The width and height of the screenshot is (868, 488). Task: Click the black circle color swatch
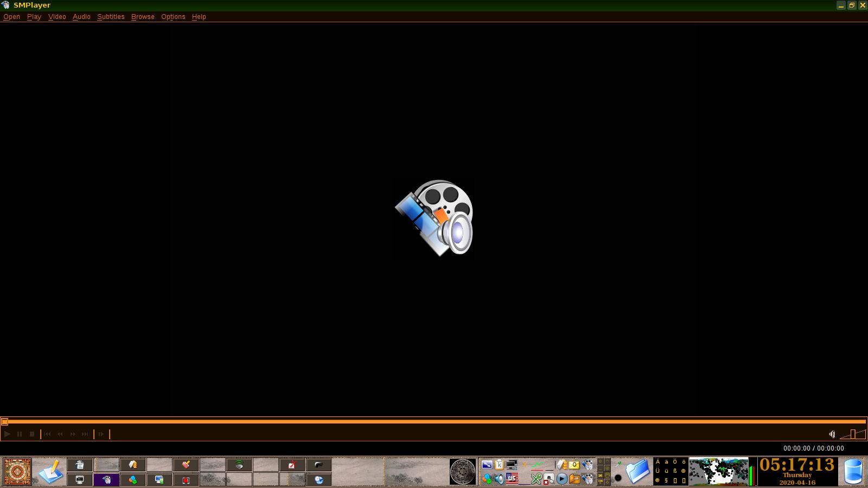pyautogui.click(x=618, y=478)
